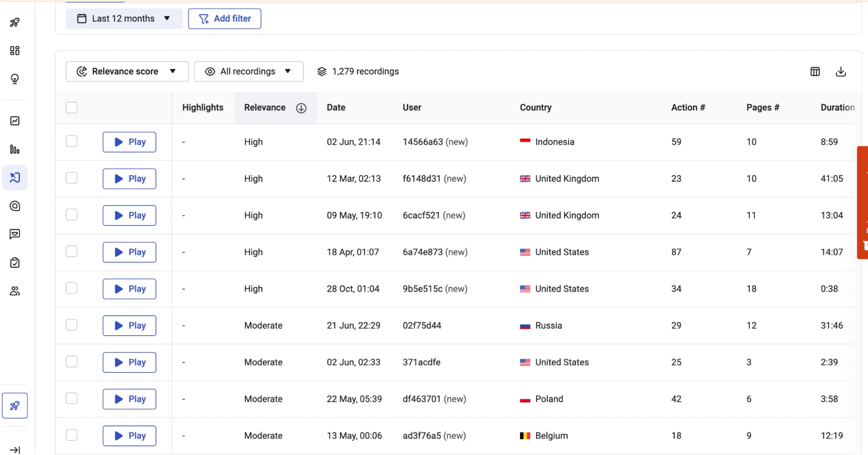
Task: Play the recording dated 09 May, 19:10
Action: point(129,215)
